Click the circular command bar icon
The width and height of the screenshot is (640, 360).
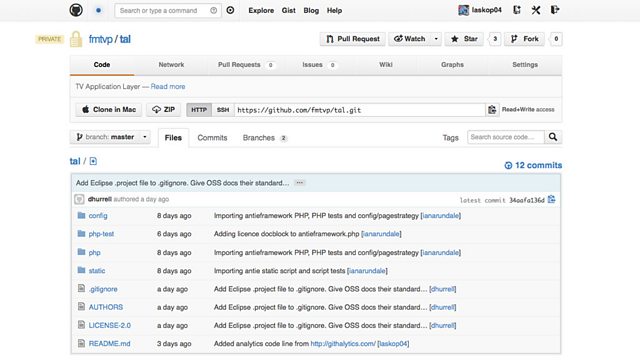pyautogui.click(x=230, y=10)
